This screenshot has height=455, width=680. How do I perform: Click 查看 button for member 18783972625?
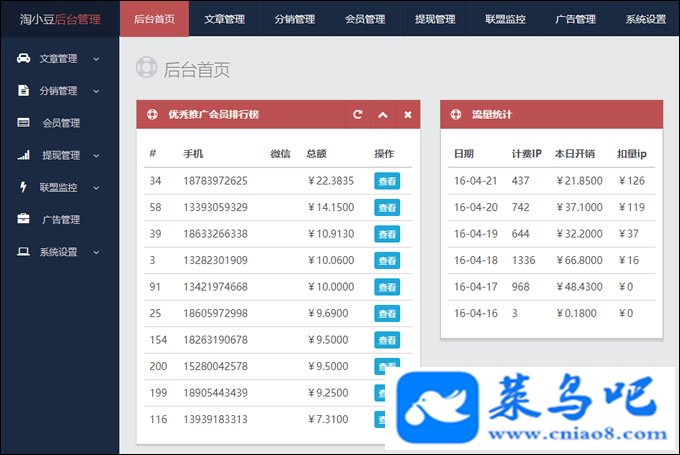[x=387, y=181]
